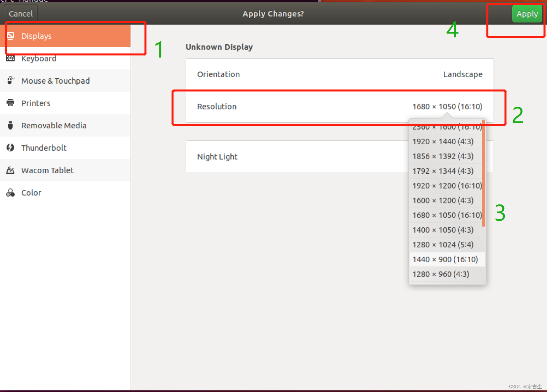Image resolution: width=547 pixels, height=392 pixels.
Task: Open the Orientation setting showing Landscape
Action: tap(340, 74)
